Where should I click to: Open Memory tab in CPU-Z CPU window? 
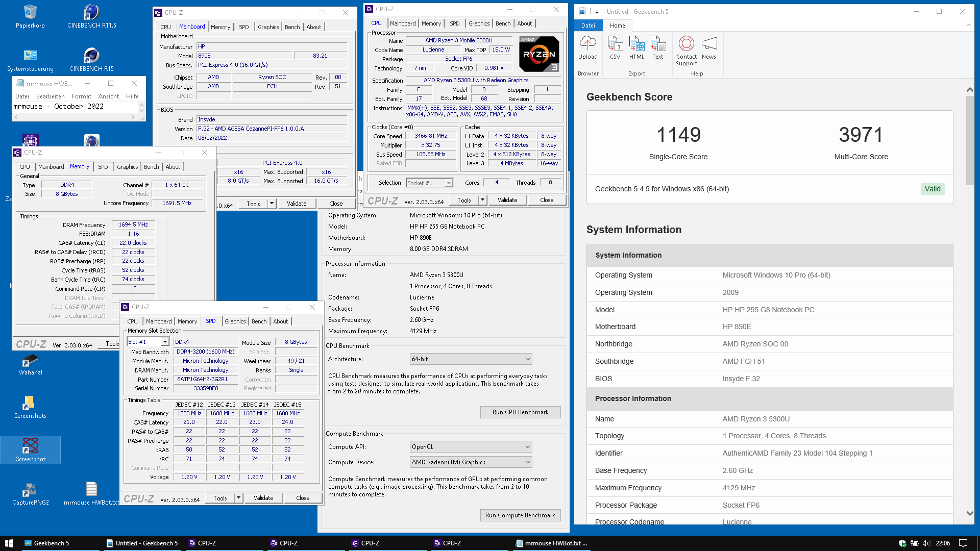click(x=431, y=23)
